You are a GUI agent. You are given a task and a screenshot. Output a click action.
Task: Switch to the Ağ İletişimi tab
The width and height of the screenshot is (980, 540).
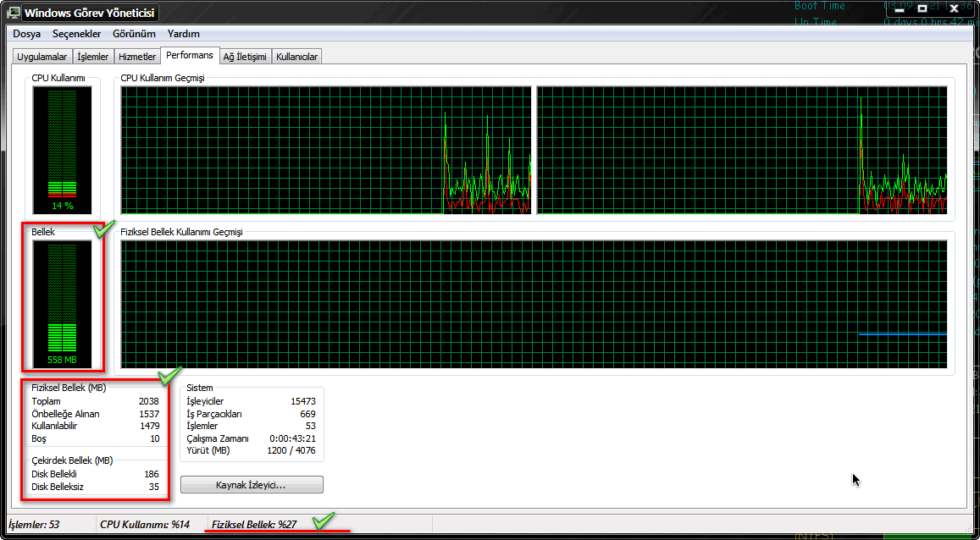245,57
